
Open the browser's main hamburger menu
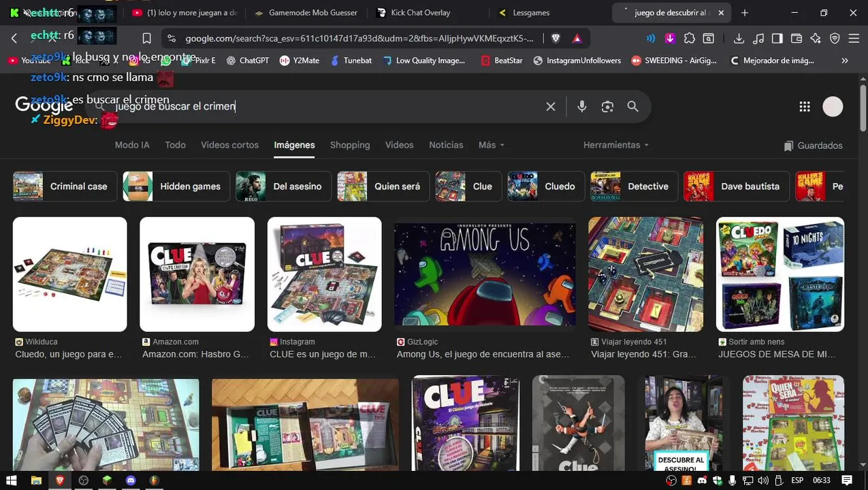(x=854, y=38)
